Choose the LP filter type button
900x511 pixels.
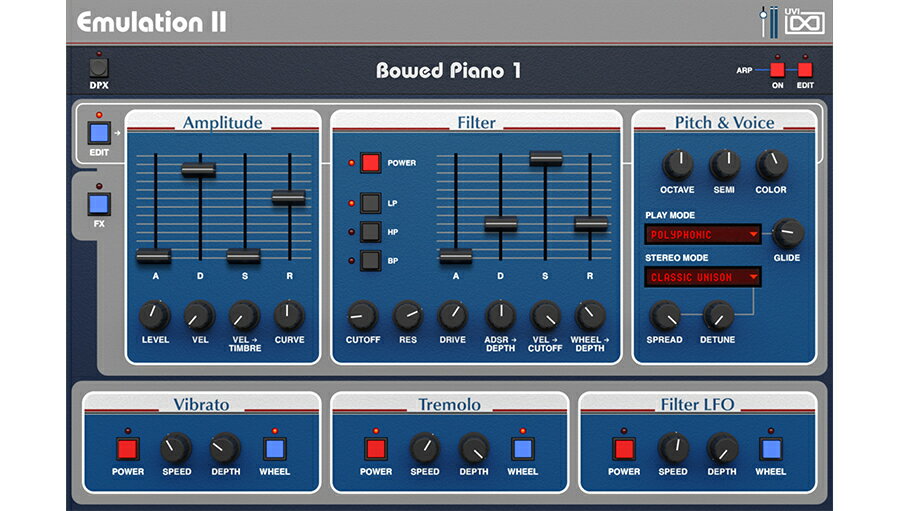coord(371,203)
